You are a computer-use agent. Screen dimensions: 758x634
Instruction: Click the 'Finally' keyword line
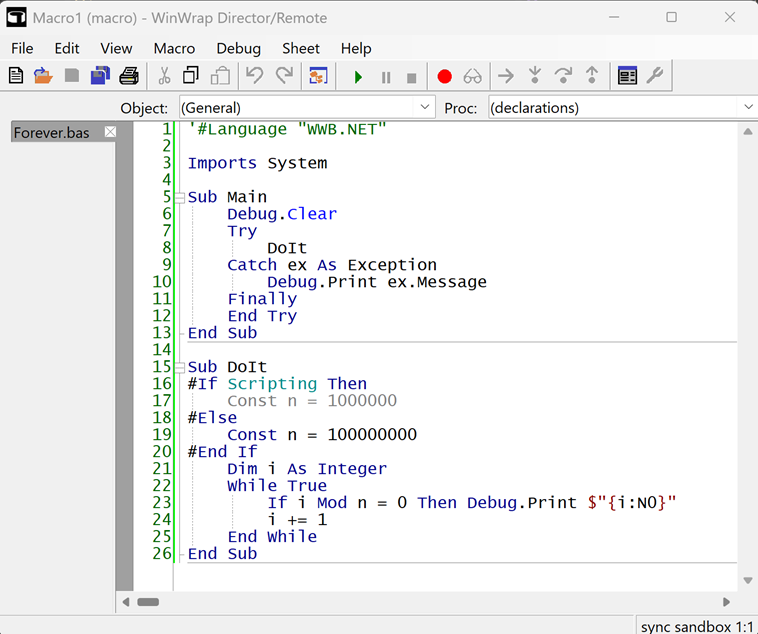(262, 299)
